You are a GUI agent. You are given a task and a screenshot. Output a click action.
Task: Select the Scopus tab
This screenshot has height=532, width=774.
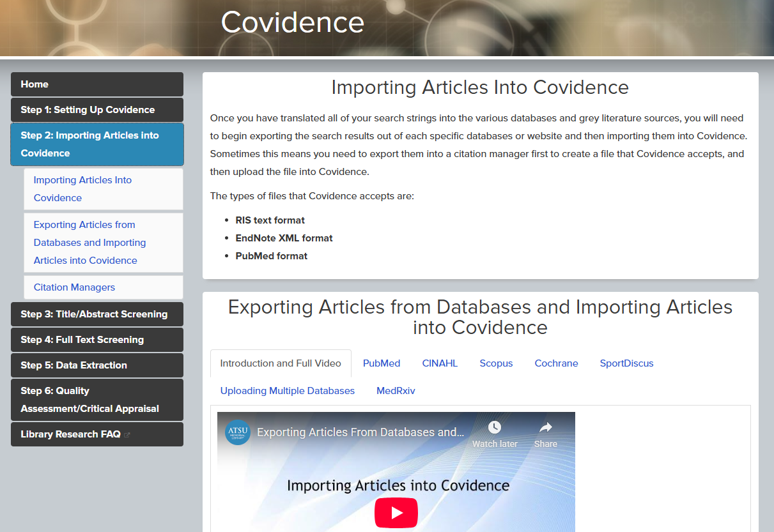coord(496,363)
